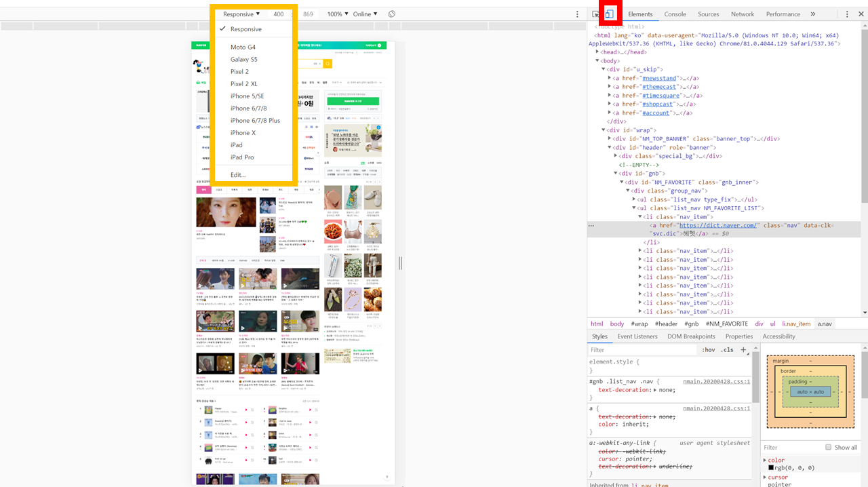
Task: Add new style rule plus icon
Action: pyautogui.click(x=743, y=350)
